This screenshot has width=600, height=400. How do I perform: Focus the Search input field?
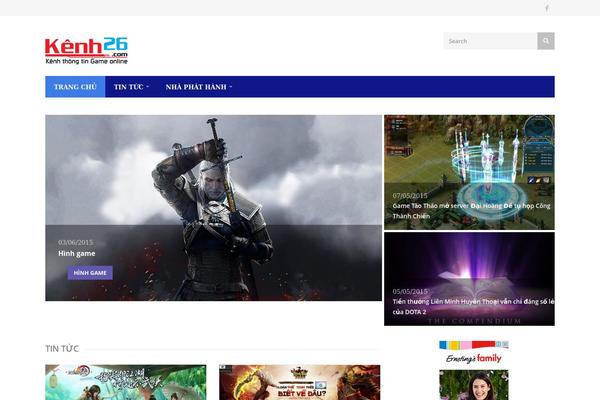coord(490,41)
